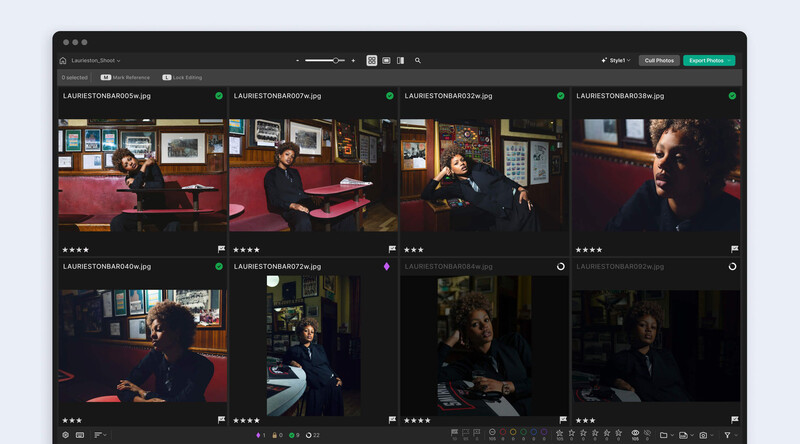Toggle flag on LAURIESTONBAR005w.jpg
The height and width of the screenshot is (444, 800).
pyautogui.click(x=221, y=249)
